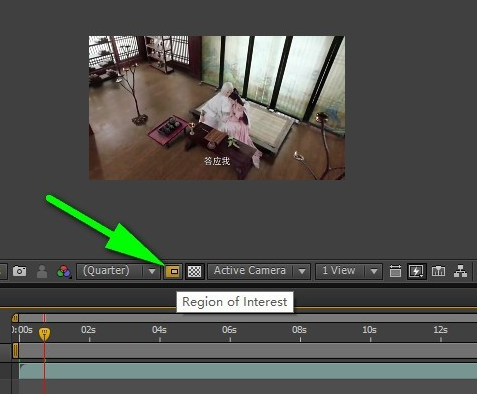Open the Quarter resolution dropdown

click(117, 271)
